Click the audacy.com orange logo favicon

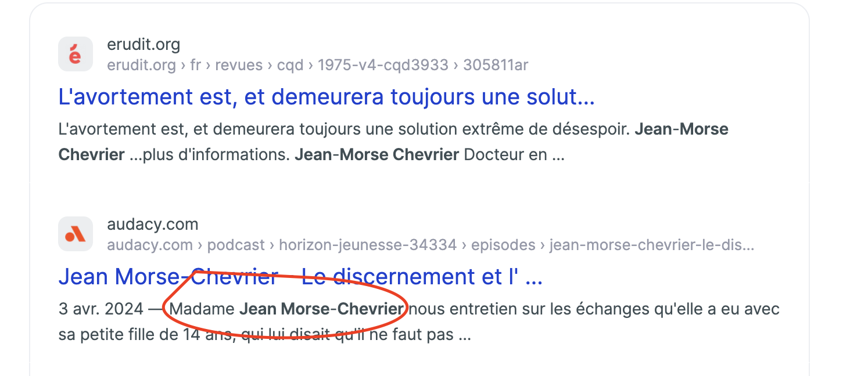(76, 234)
